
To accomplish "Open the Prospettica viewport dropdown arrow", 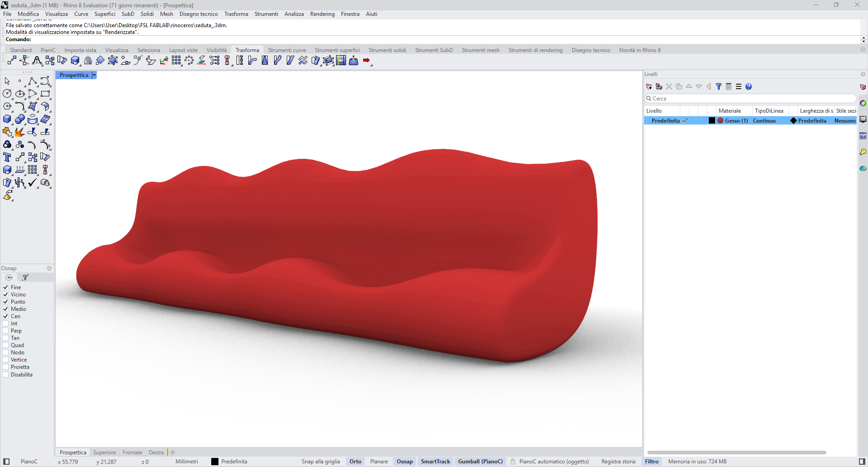I will 94,75.
